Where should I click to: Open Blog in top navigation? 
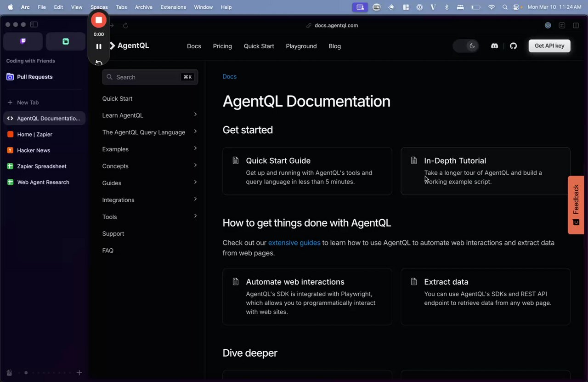335,46
